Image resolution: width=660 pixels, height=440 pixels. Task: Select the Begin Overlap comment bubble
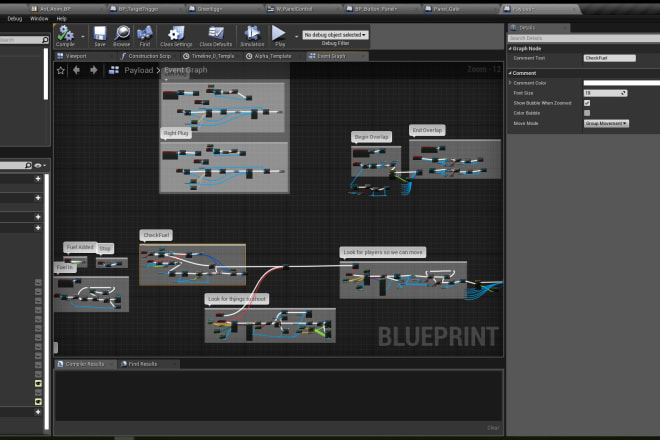(x=372, y=137)
